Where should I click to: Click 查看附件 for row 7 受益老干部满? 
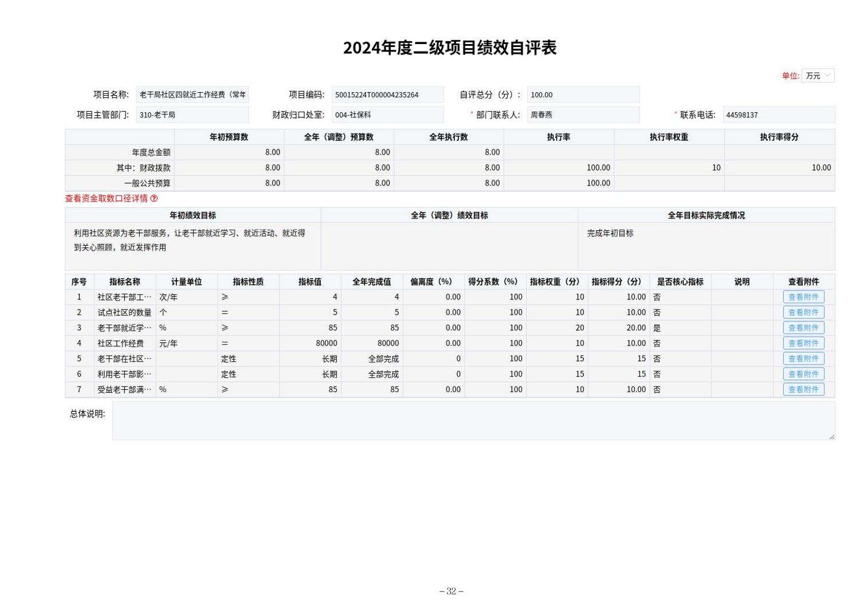click(803, 389)
